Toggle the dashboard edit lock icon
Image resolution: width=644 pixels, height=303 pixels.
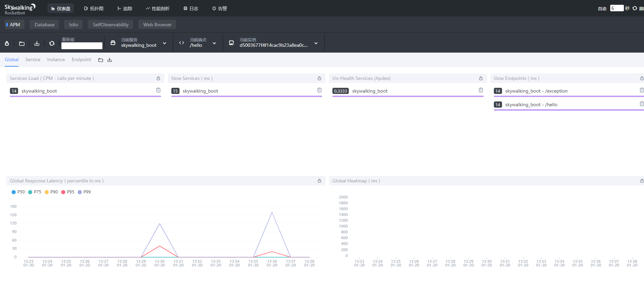pyautogui.click(x=7, y=43)
